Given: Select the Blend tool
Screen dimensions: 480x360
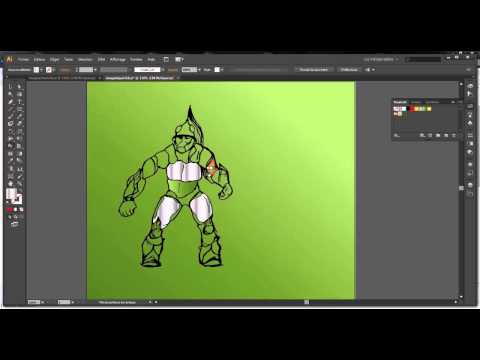Looking at the screenshot, I should click(20, 161).
